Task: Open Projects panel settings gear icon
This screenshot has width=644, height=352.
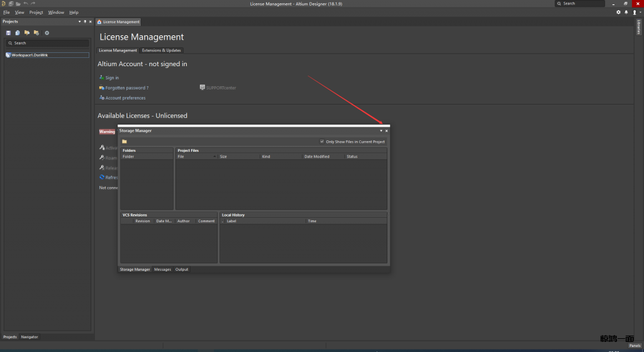Action: 47,33
